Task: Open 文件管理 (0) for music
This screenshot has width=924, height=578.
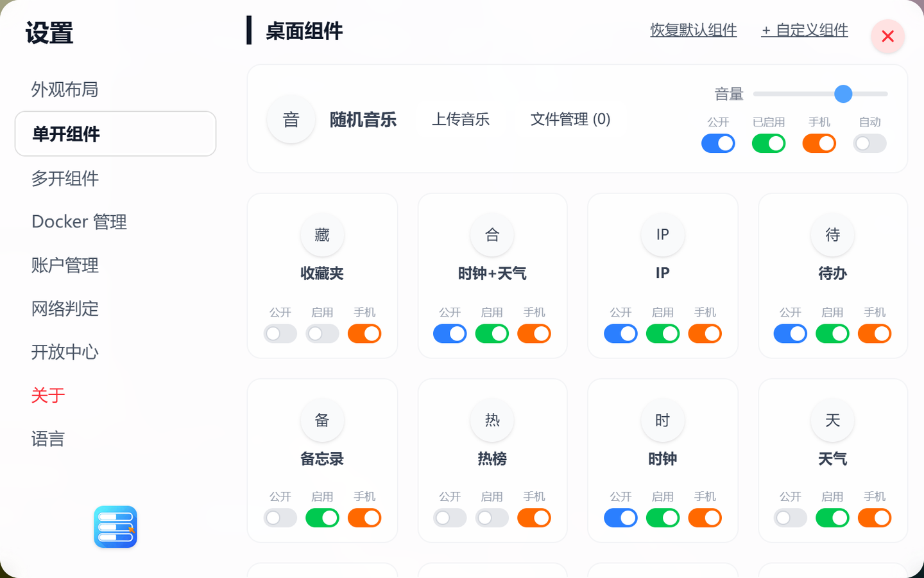Action: click(570, 119)
